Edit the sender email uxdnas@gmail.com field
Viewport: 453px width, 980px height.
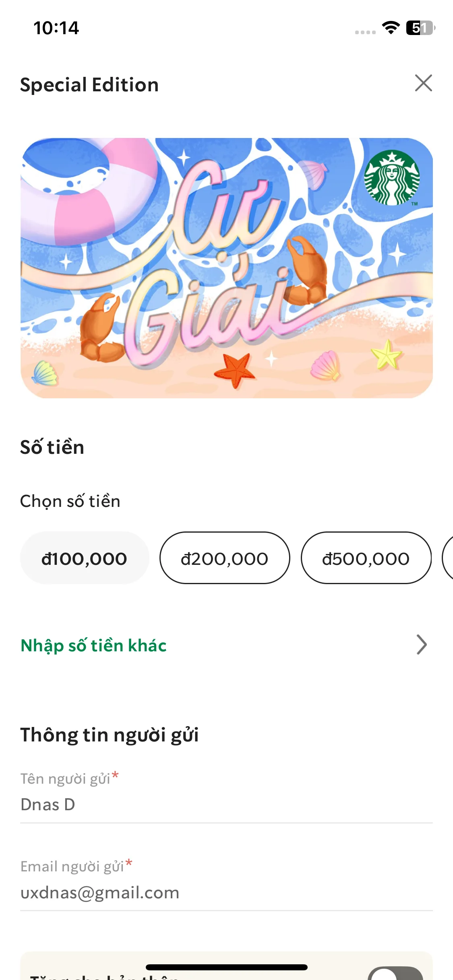[x=225, y=893]
